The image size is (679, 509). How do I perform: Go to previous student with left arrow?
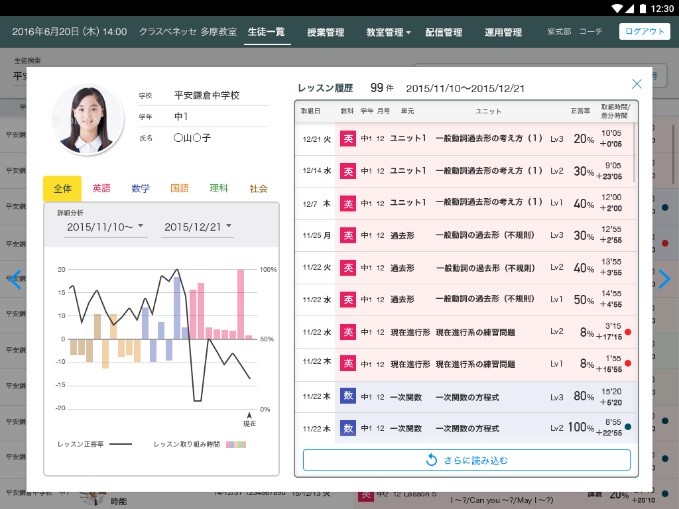tap(14, 279)
